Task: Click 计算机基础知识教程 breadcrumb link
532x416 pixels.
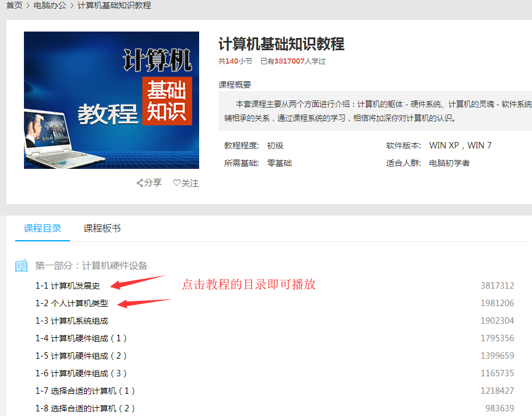Action: coord(114,5)
